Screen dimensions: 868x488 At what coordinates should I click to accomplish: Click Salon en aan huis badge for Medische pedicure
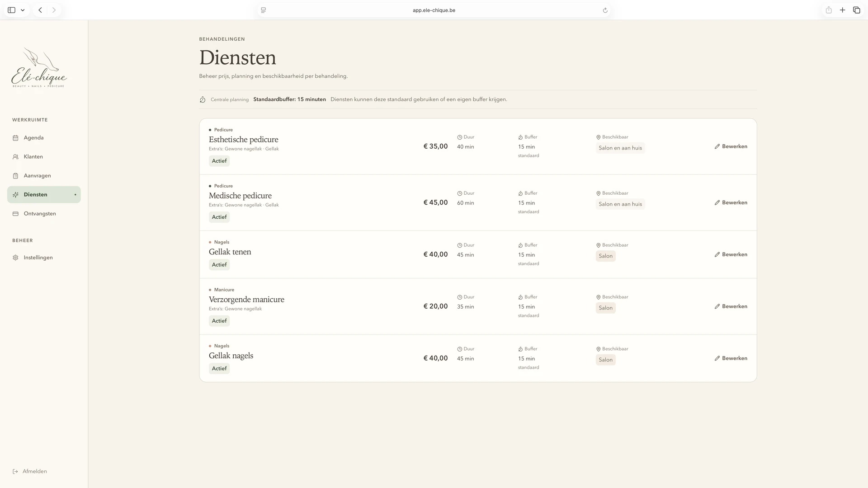[620, 204]
